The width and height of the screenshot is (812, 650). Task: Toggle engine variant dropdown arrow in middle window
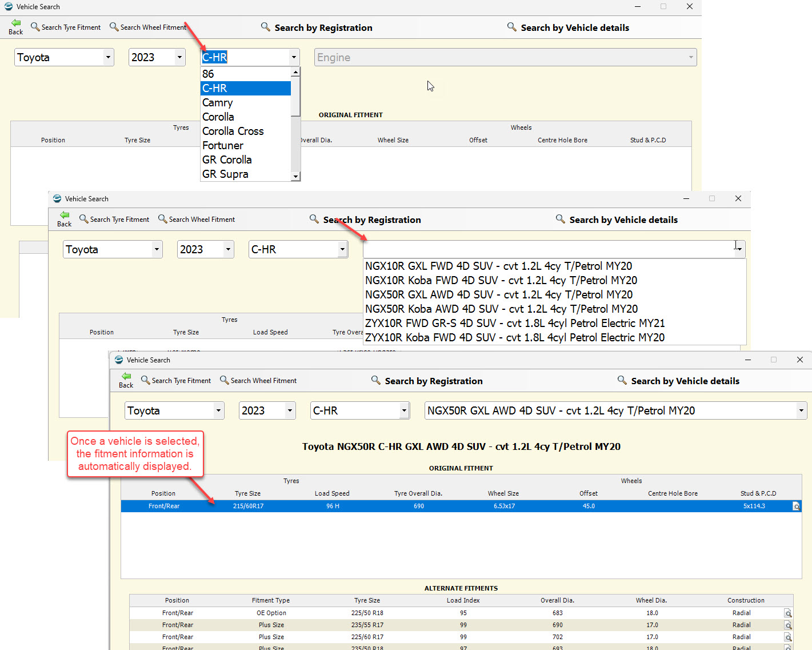coord(739,249)
